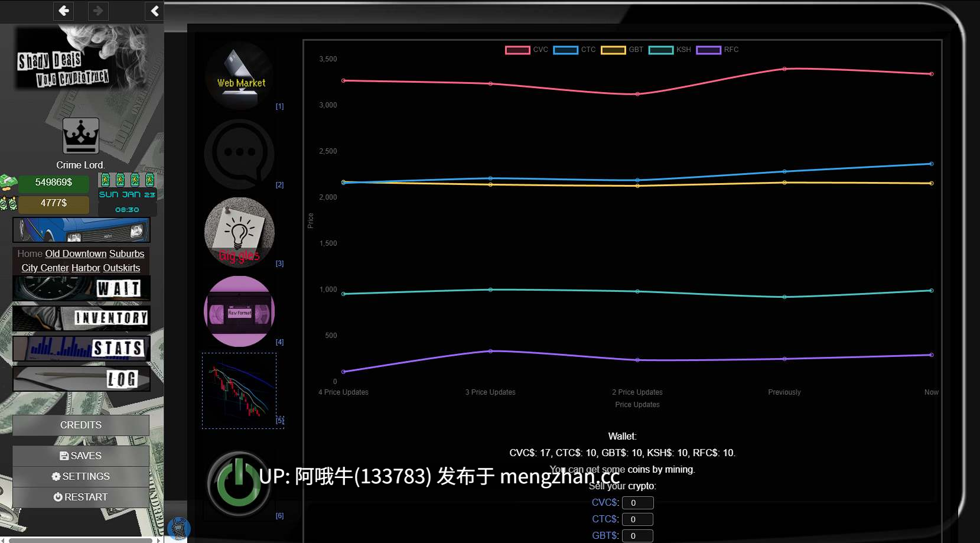Open the CREDITS button

(81, 425)
